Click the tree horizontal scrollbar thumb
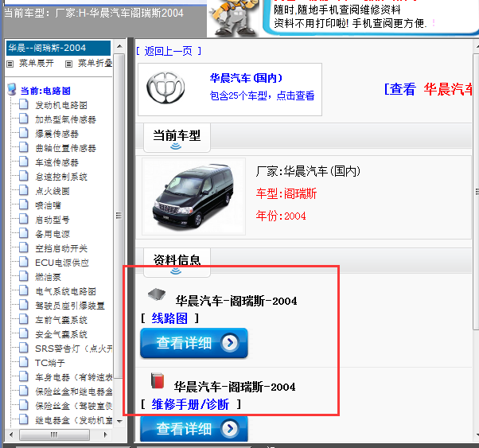Screen dimensions: 479x448 (54, 434)
